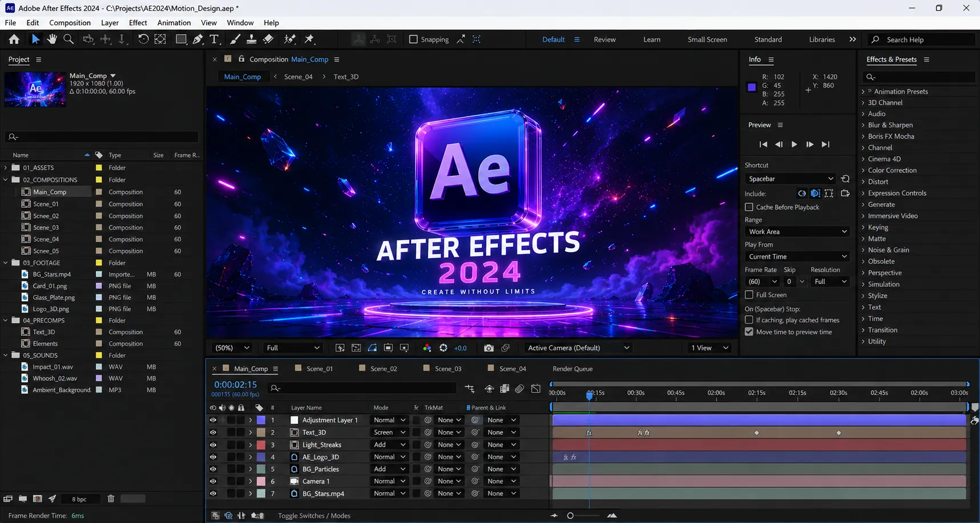Switch to the Review workspace
The height and width of the screenshot is (523, 980).
click(604, 39)
